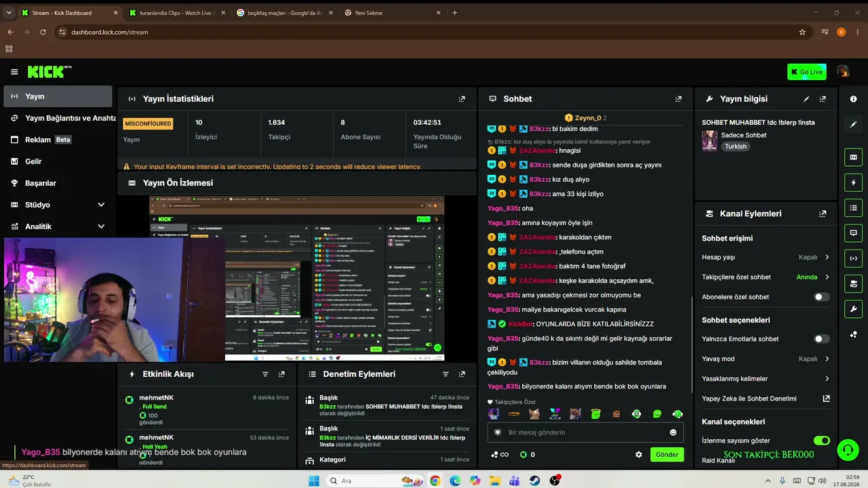
Task: Open a new browser tab
Action: 454,13
